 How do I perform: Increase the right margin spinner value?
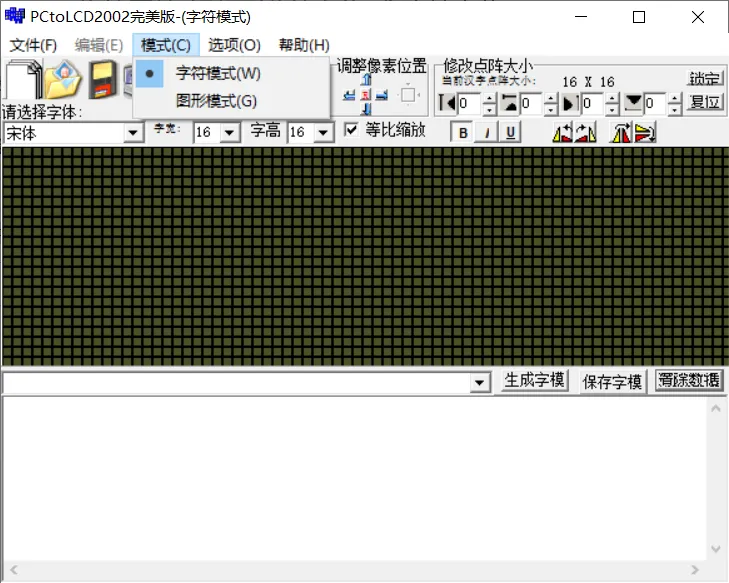coord(612,98)
